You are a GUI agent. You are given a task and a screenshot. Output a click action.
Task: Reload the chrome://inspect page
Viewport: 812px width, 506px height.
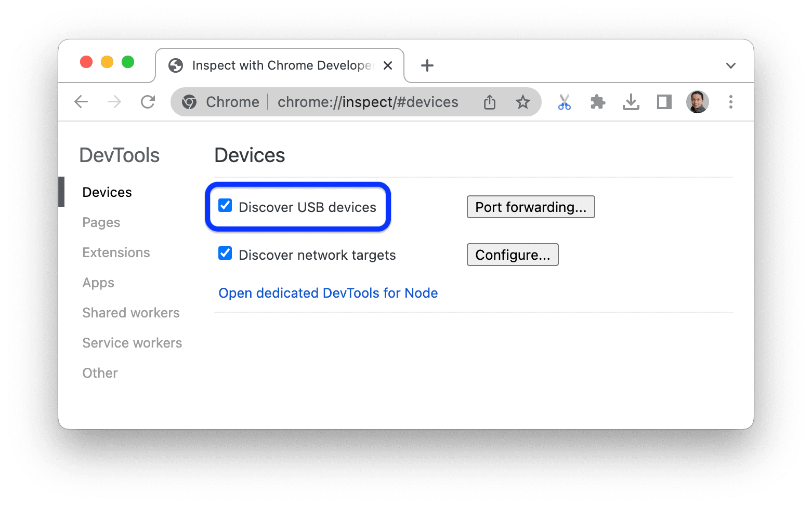tap(148, 102)
